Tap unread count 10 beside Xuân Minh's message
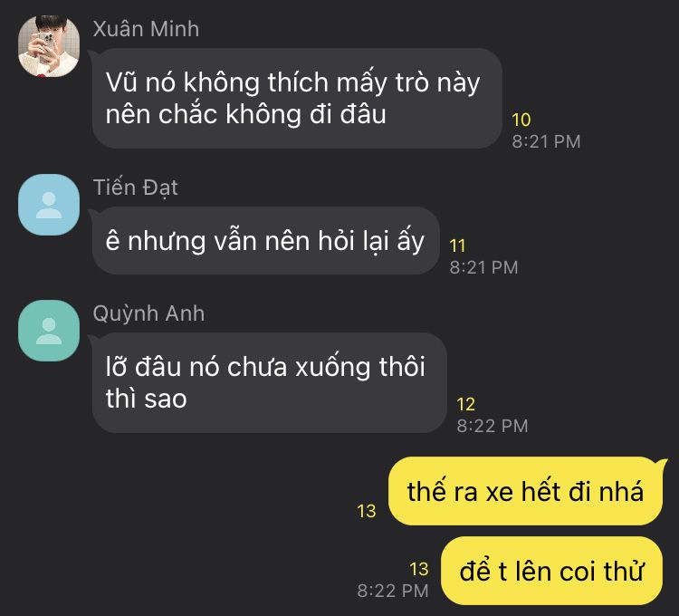This screenshot has height=616, width=679. [x=521, y=120]
